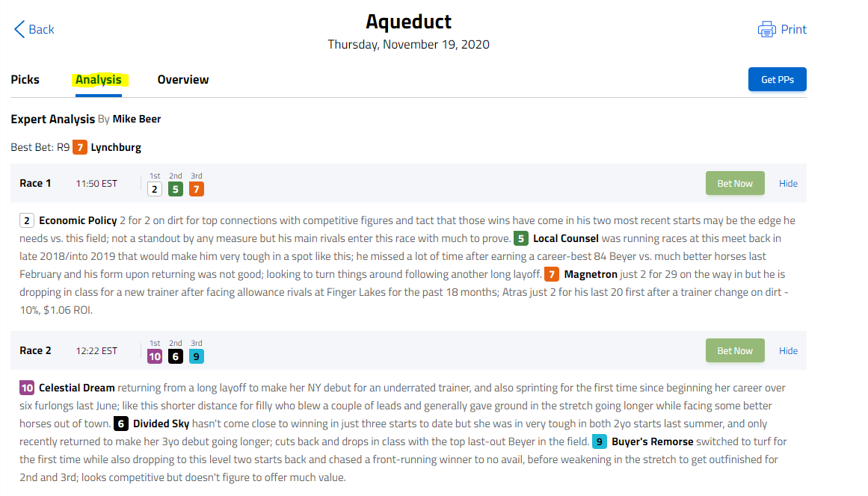Screen dimensions: 868x496
Task: Click Race 2 second-place black 6 badge
Action: 176,356
